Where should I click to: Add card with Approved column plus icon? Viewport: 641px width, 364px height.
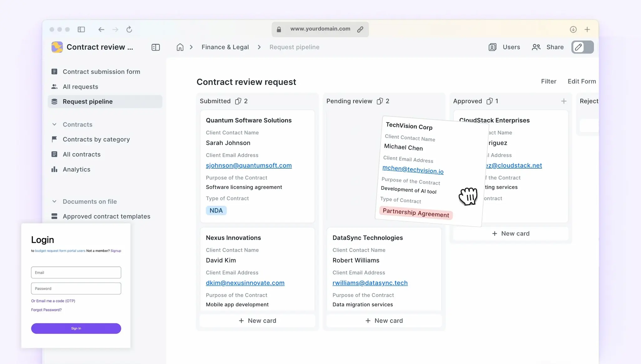(x=564, y=101)
